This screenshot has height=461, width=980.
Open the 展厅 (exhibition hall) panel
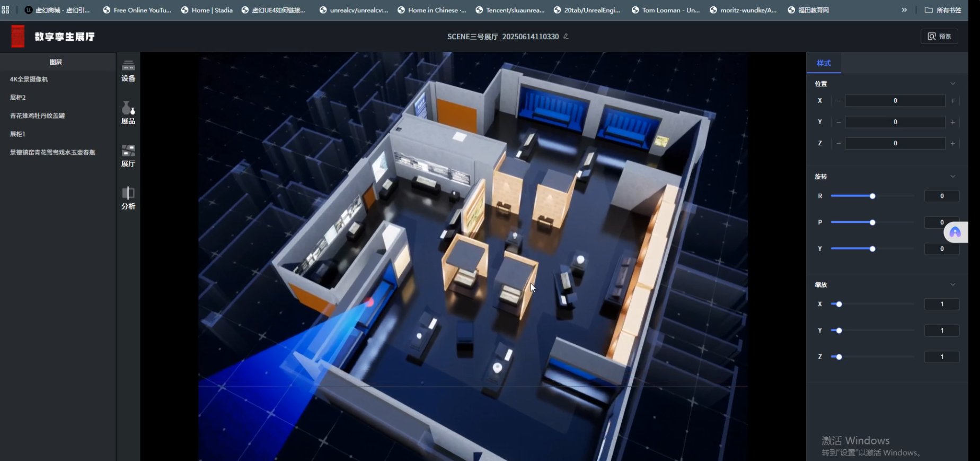(x=128, y=156)
